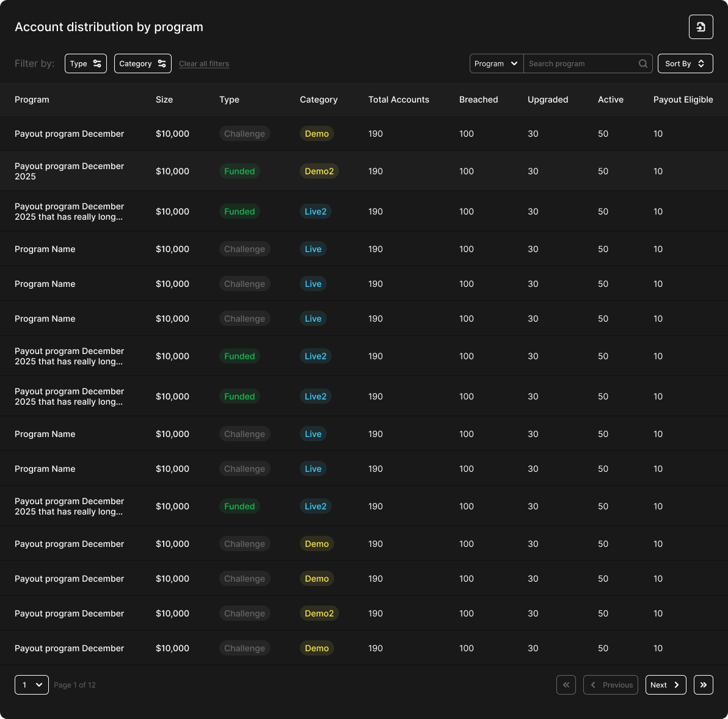
Task: Open the Sort By dropdown
Action: 685,63
